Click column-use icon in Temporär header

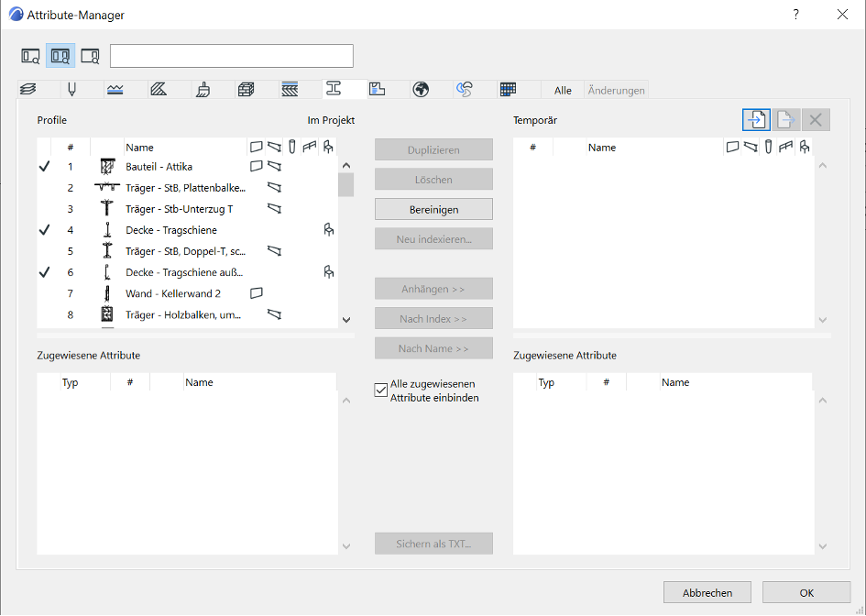pos(768,147)
